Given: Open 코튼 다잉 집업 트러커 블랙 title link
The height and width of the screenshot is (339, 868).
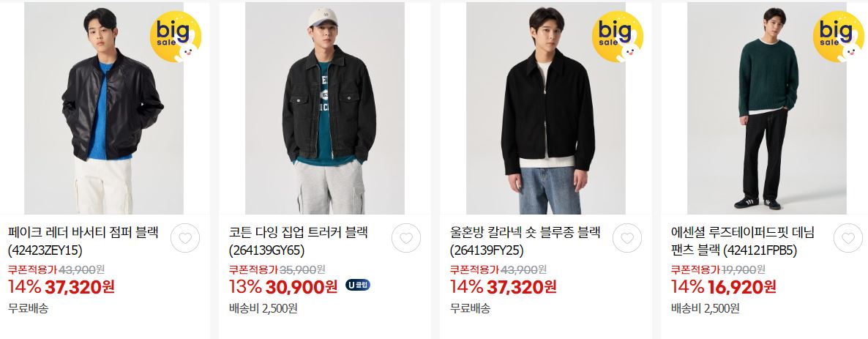Looking at the screenshot, I should [x=299, y=241].
